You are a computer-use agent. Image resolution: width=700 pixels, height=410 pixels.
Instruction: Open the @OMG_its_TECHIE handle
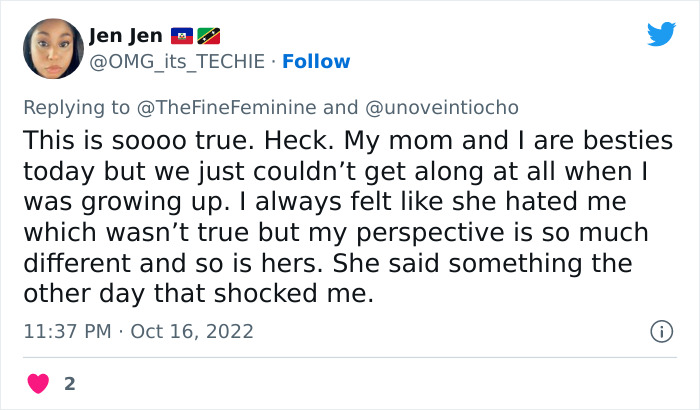178,62
